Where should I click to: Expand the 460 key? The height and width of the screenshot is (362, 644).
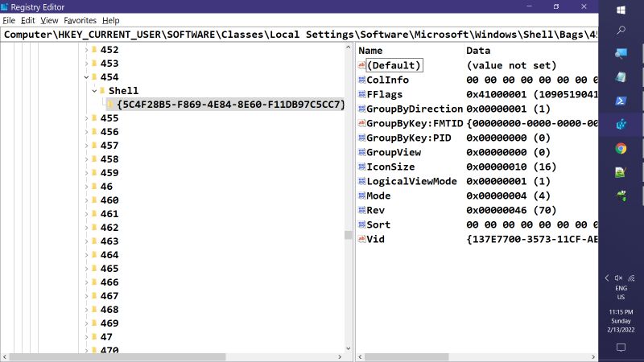pos(86,200)
